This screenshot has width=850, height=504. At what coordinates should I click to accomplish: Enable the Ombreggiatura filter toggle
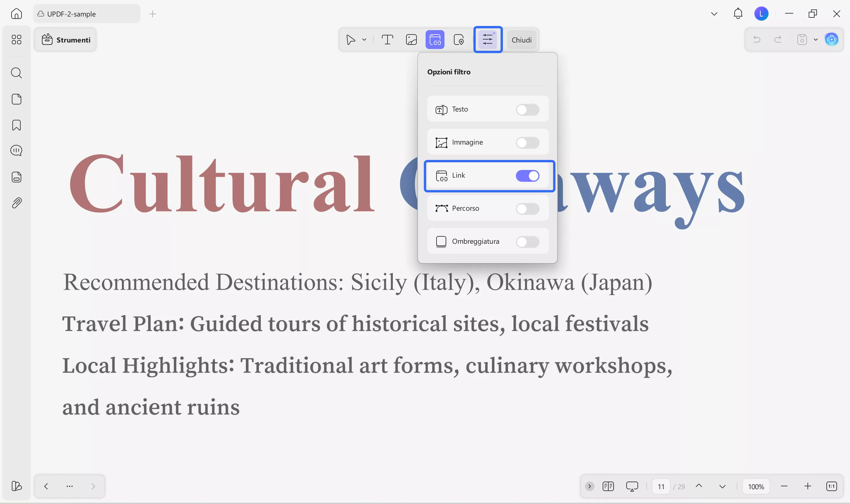pyautogui.click(x=527, y=241)
